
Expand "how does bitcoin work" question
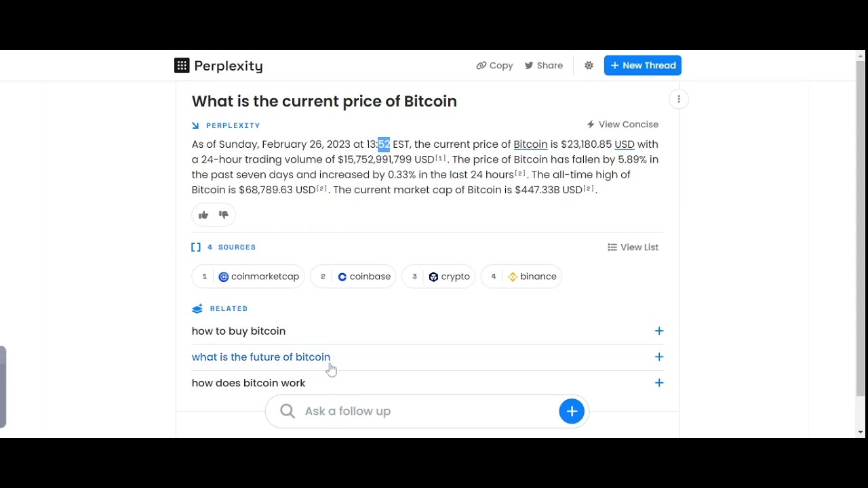tap(658, 383)
